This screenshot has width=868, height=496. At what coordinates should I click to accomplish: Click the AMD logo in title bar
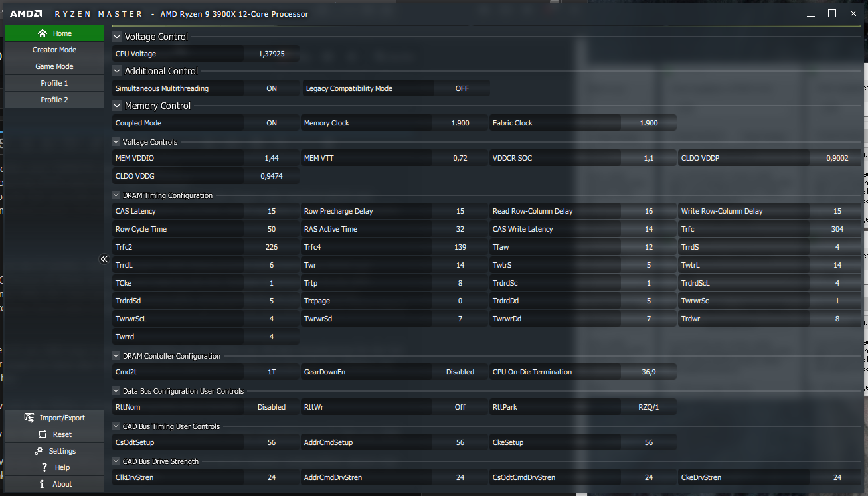coord(27,14)
